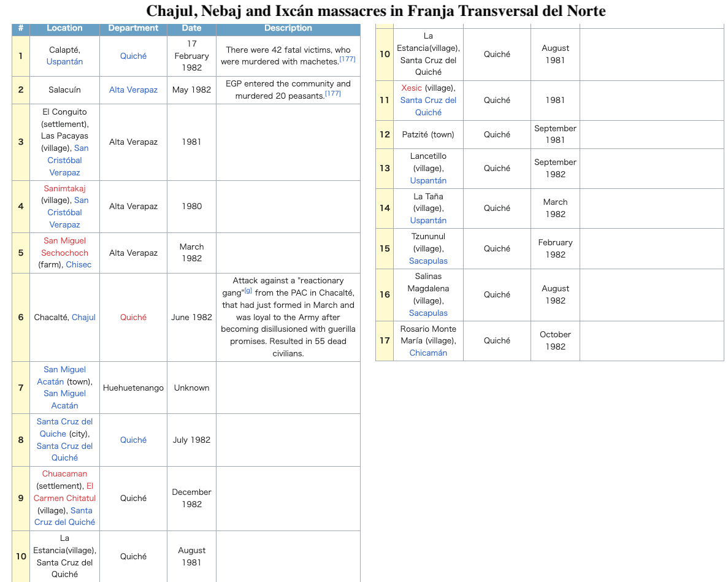Screen dimensions: 728x582
Task: Click 'Rosario Monte María (village)' text
Action: [428, 335]
